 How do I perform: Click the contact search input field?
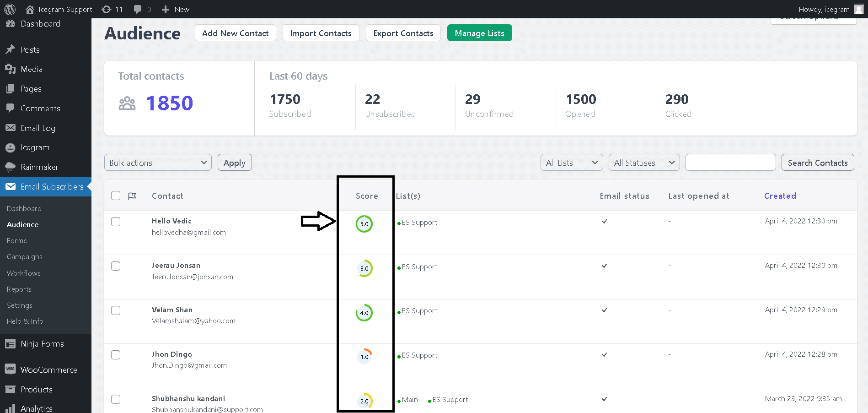click(731, 163)
